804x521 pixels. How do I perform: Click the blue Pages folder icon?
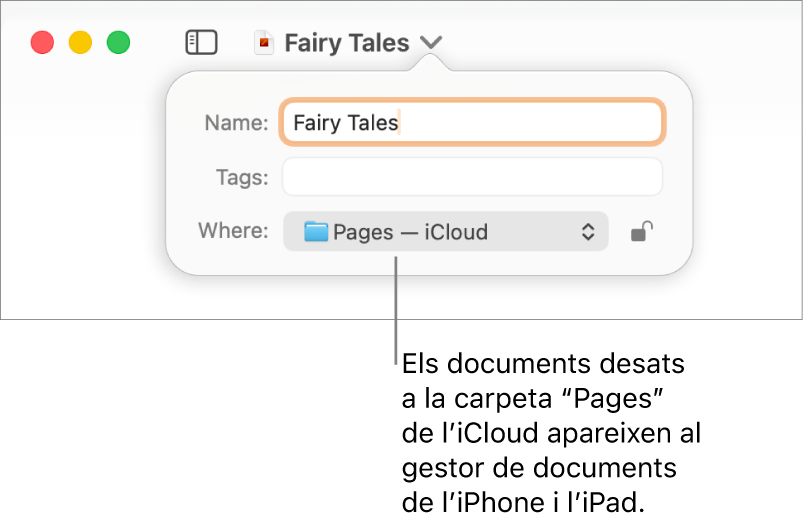[x=316, y=231]
